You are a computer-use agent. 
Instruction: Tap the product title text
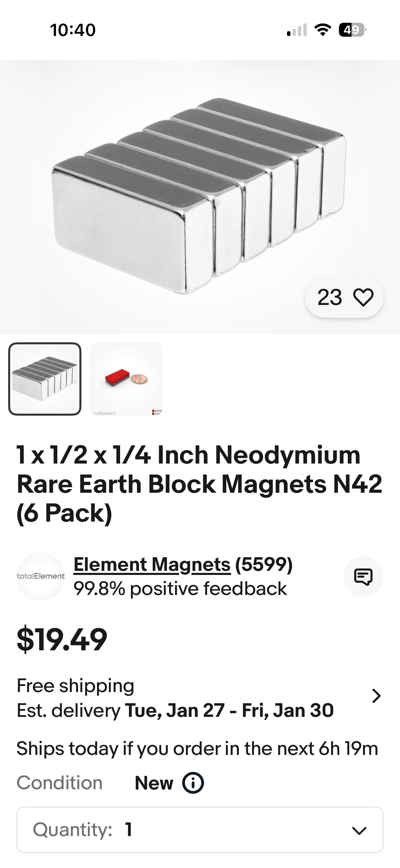point(199,484)
